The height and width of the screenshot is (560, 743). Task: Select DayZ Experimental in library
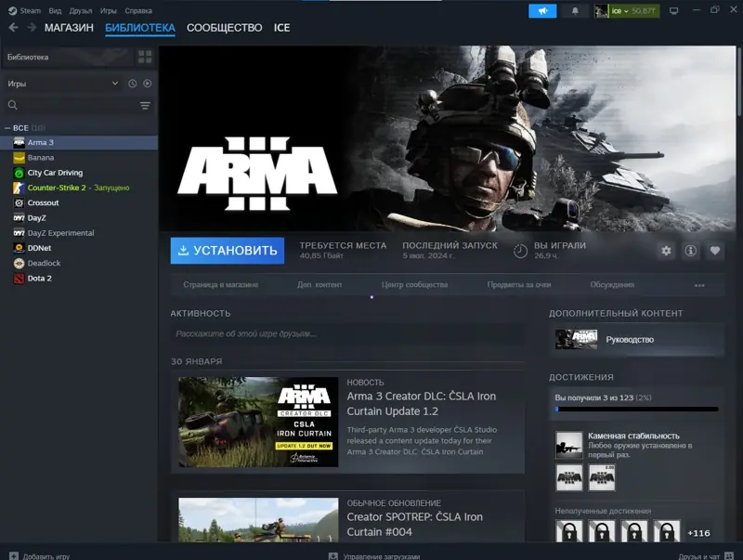(x=79, y=233)
